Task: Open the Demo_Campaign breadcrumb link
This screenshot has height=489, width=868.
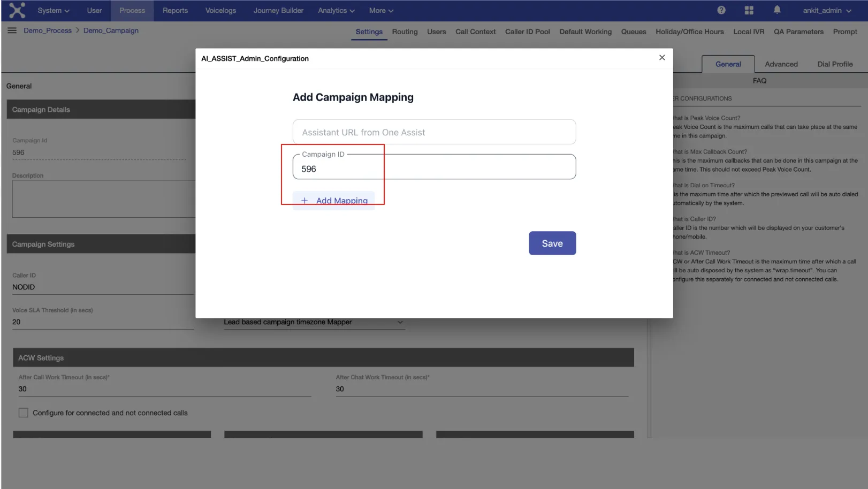Action: 111,30
